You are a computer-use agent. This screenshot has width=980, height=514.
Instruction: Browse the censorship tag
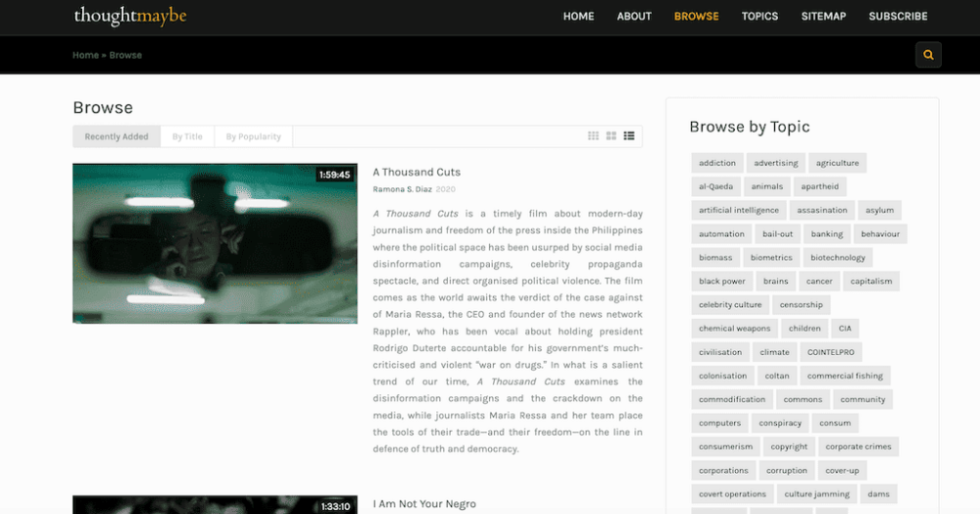[x=802, y=304]
